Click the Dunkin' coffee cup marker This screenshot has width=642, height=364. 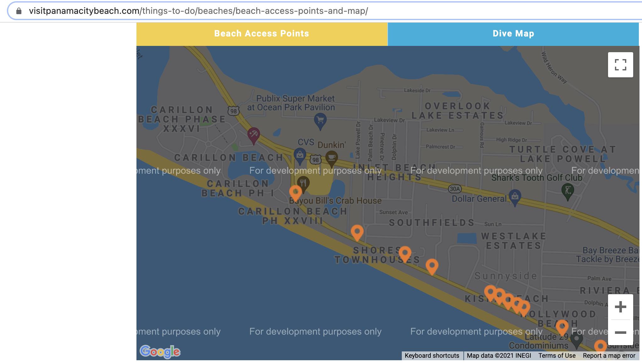(x=332, y=157)
